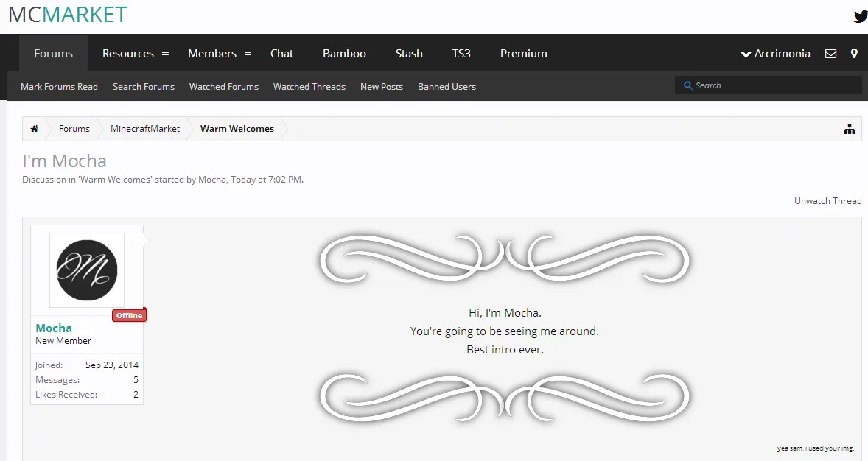Open the Members tab

point(212,54)
